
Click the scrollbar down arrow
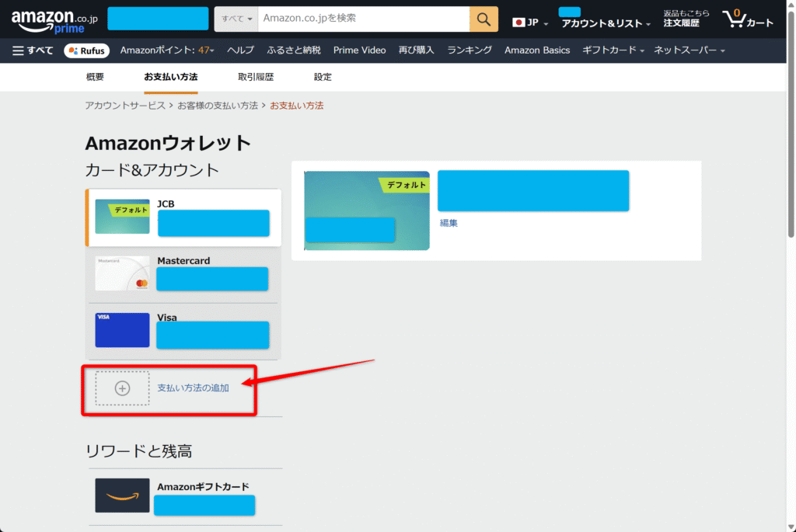[791, 527]
